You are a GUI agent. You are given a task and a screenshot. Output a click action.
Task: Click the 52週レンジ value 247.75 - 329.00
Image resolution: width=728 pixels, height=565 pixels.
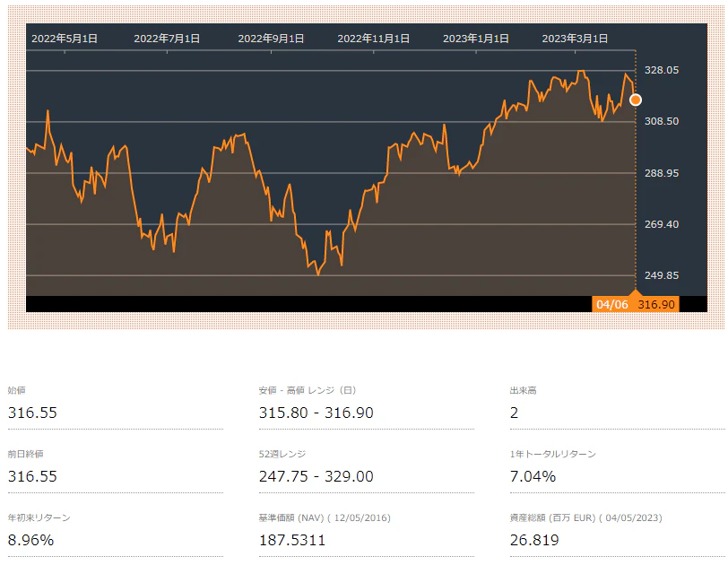[316, 476]
